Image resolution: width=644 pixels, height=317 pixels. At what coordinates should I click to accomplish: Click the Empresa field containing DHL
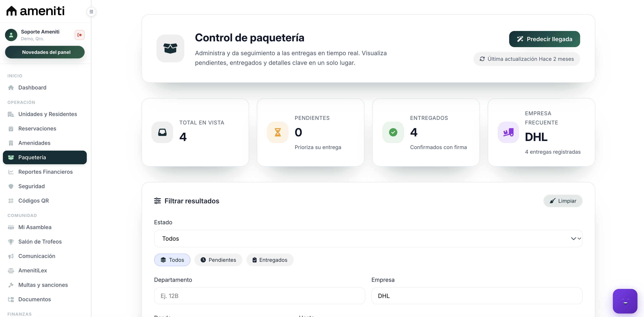click(477, 296)
